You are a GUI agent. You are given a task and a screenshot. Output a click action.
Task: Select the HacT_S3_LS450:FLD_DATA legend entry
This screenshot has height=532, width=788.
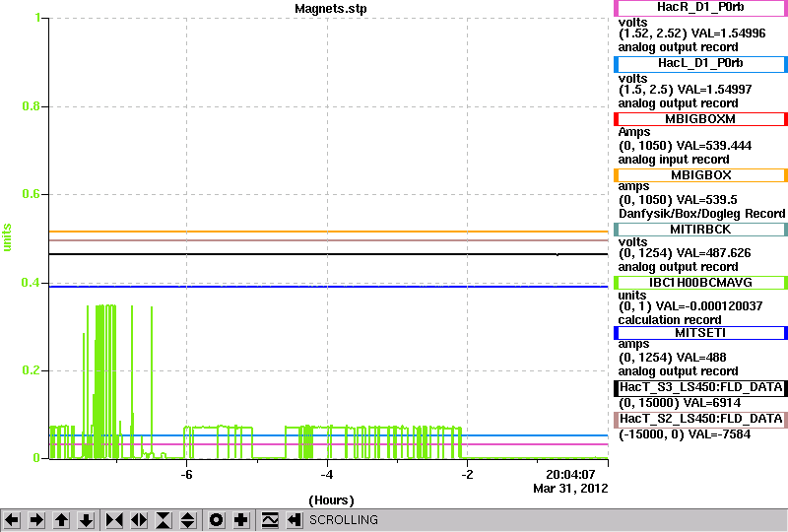[700, 388]
